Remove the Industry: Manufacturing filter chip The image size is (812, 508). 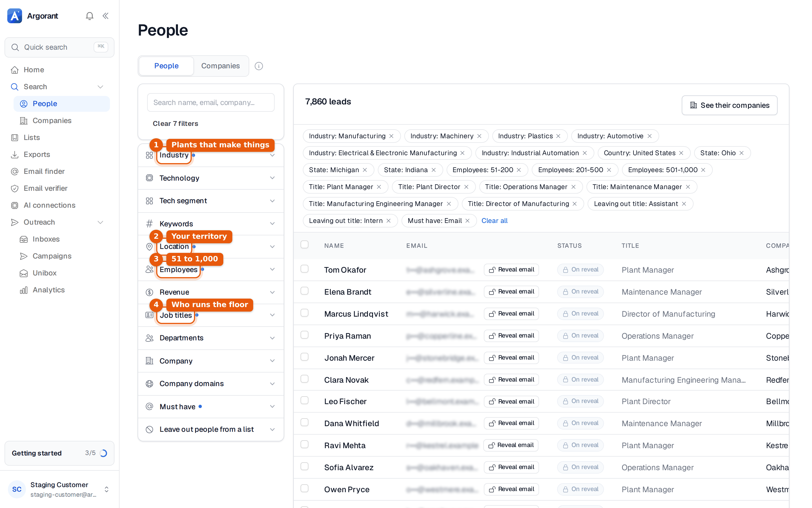coord(391,136)
